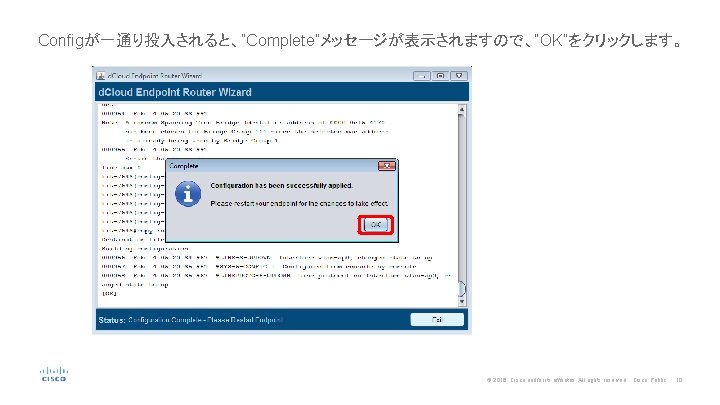Click the 'dCloud Endpoint Router Wizard' blue header title
Viewport: 720px width, 405px height.
point(175,92)
